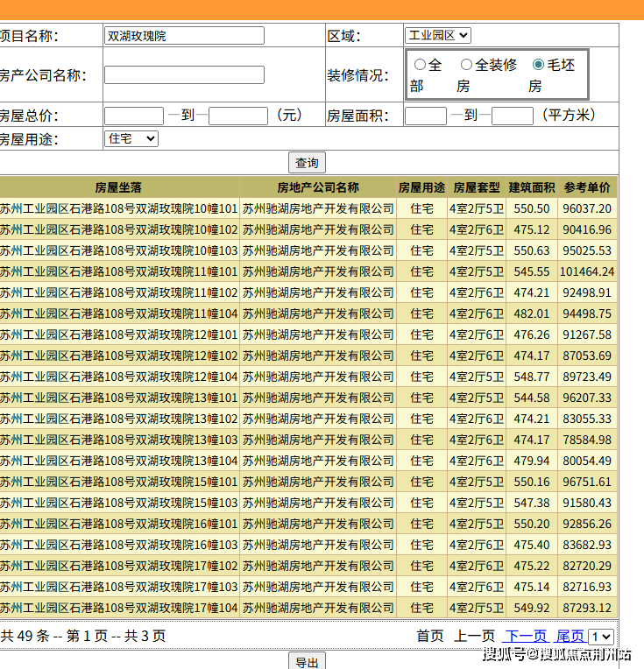This screenshot has width=644, height=669.
Task: Click the minimum 房屋总价 input field
Action: click(x=133, y=116)
